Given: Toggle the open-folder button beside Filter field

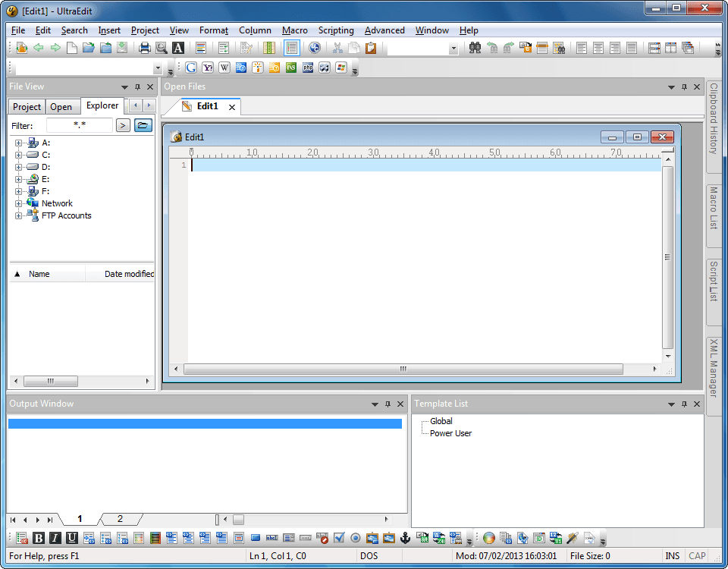Looking at the screenshot, I should 143,125.
